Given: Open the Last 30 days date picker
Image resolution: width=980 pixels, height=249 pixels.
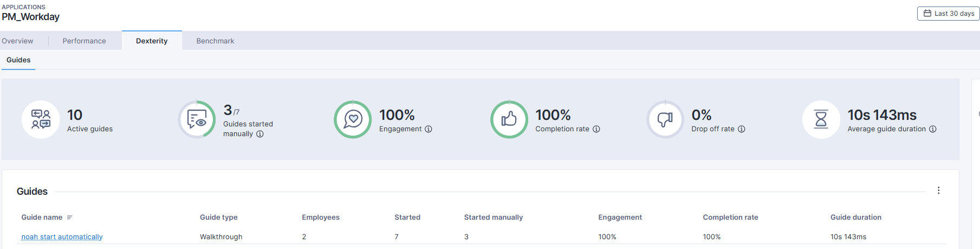Looking at the screenshot, I should click(948, 14).
